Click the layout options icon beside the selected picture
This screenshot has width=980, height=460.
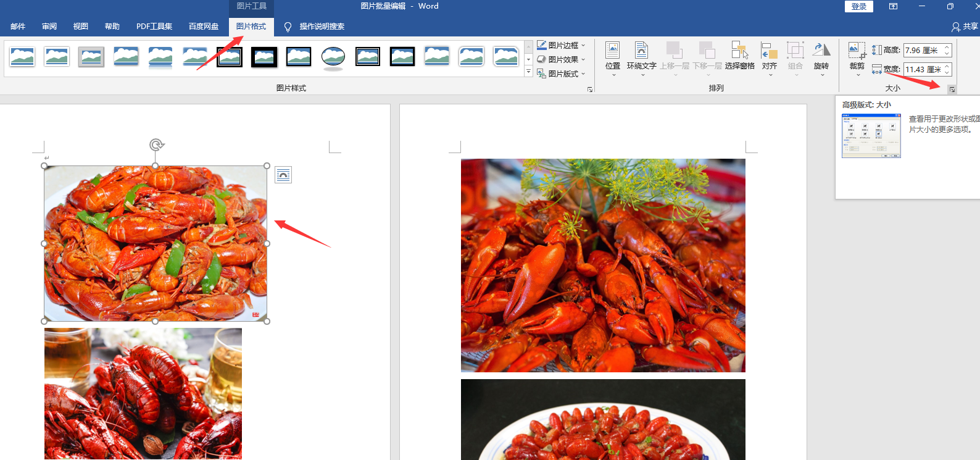click(283, 175)
